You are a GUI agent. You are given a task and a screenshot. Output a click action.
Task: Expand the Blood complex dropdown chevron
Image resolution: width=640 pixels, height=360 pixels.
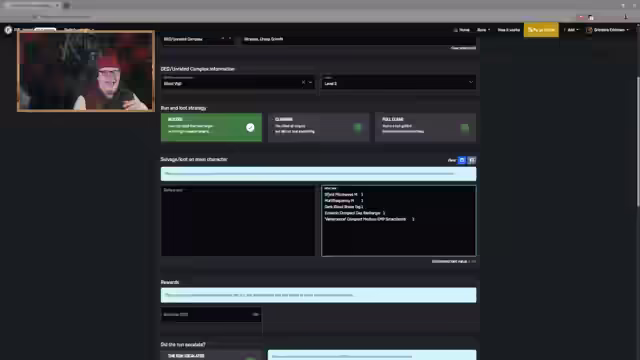click(310, 82)
